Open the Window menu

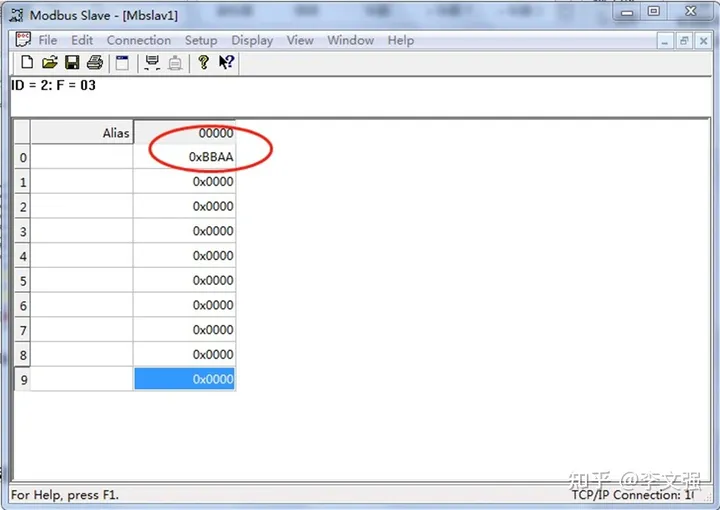351,40
